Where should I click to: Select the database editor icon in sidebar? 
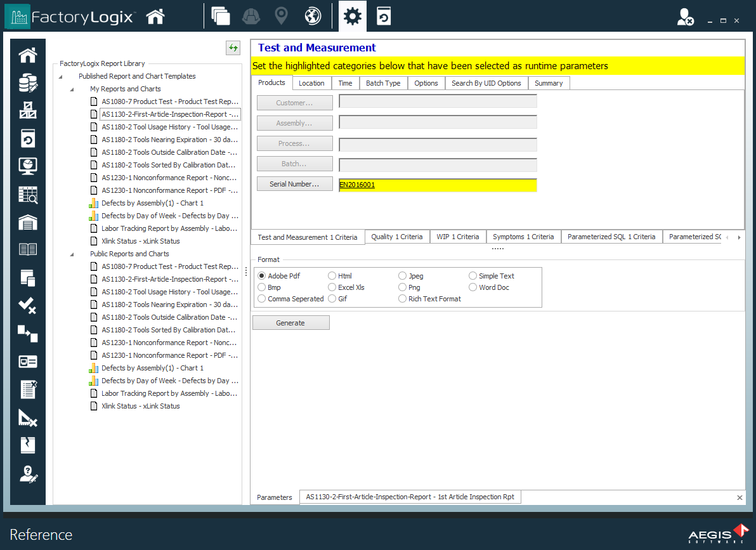point(28,82)
